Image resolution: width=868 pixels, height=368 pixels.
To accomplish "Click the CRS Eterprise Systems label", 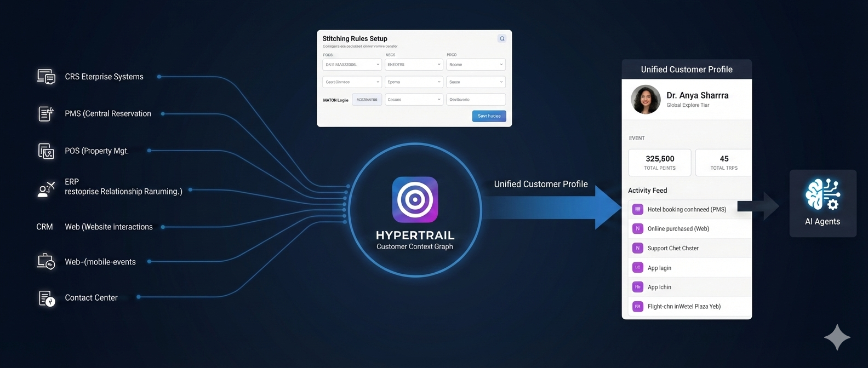I will (104, 77).
